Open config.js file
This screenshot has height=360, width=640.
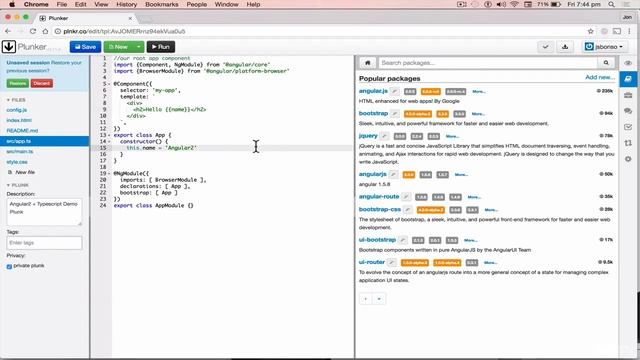(x=17, y=110)
